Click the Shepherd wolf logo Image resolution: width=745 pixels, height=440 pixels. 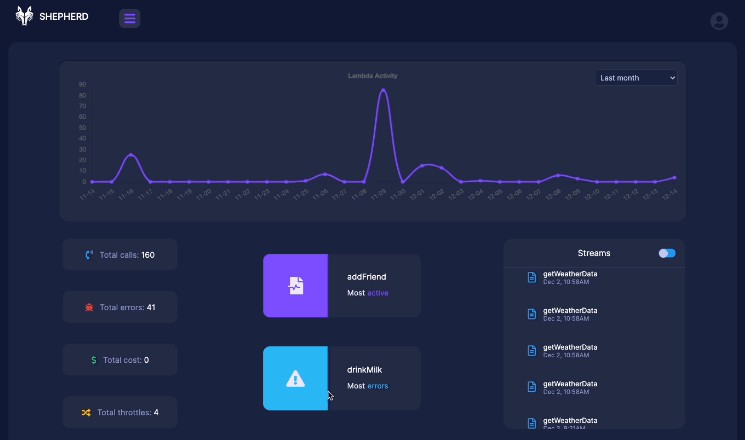24,16
